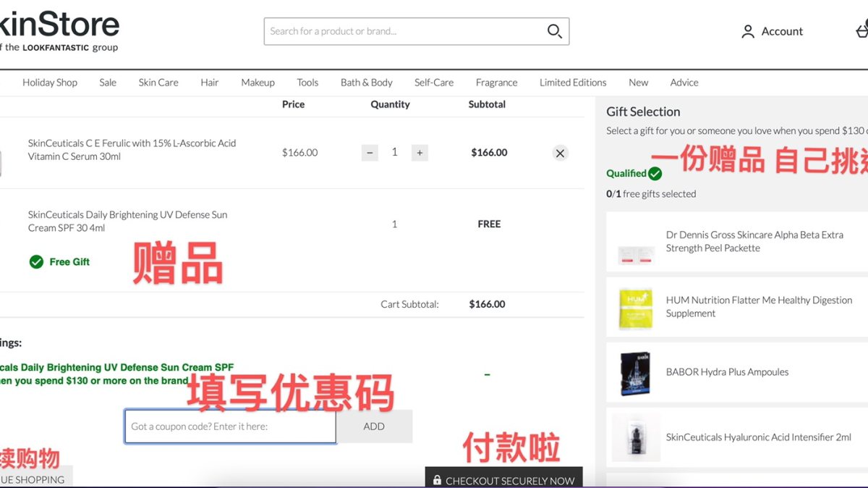
Task: Click CHECKOUT SECURELY NOW
Action: [504, 479]
